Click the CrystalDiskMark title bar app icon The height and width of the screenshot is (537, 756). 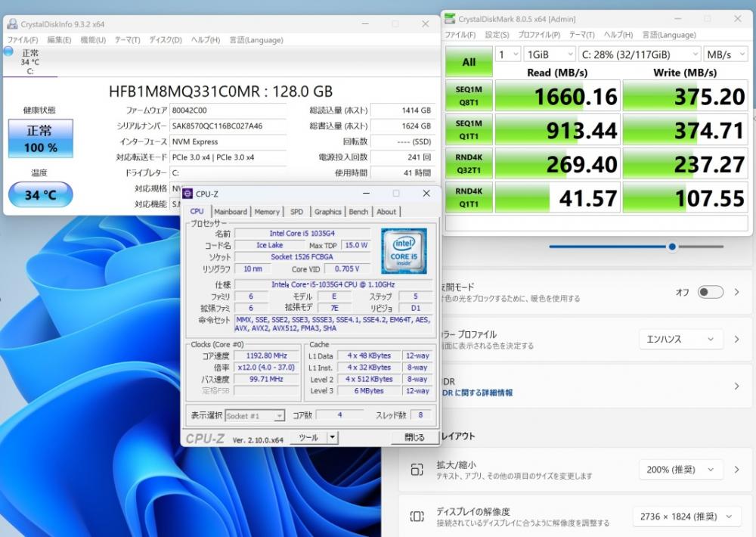(x=450, y=20)
